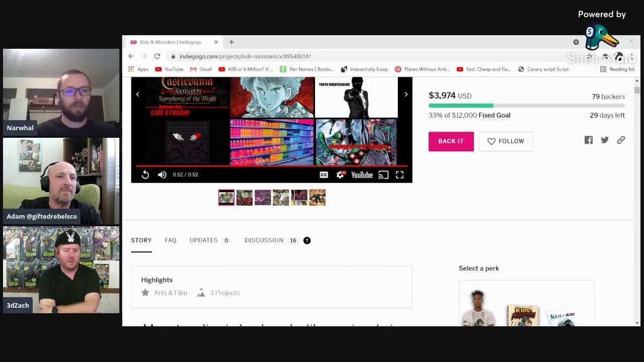Screen dimensions: 644x362
Task: Share campaign on Twitter
Action: point(605,140)
